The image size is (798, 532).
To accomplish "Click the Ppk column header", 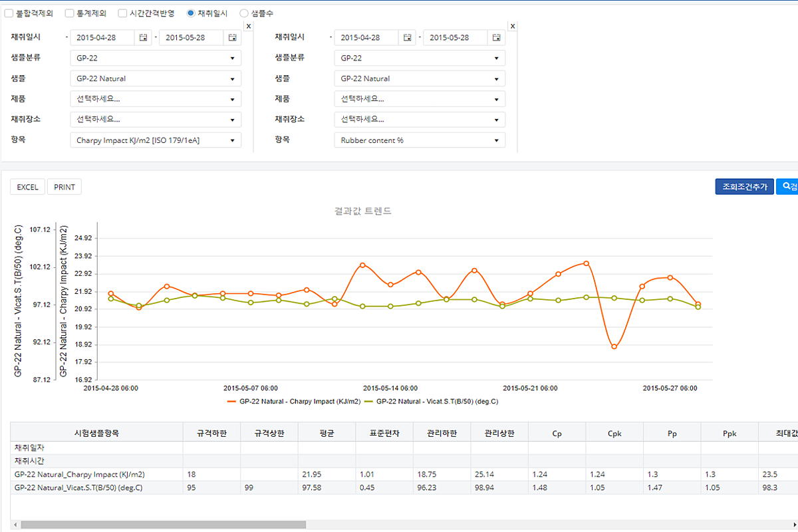I will point(730,432).
